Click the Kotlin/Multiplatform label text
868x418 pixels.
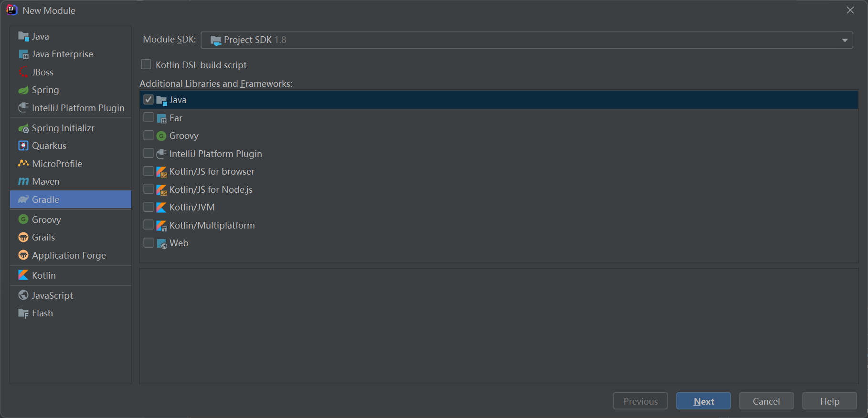212,226
